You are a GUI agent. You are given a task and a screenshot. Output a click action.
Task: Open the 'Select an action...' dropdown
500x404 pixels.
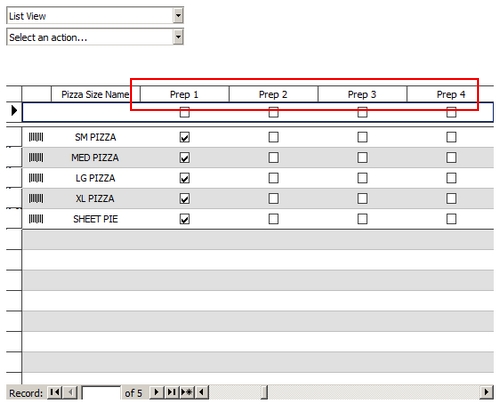point(178,37)
